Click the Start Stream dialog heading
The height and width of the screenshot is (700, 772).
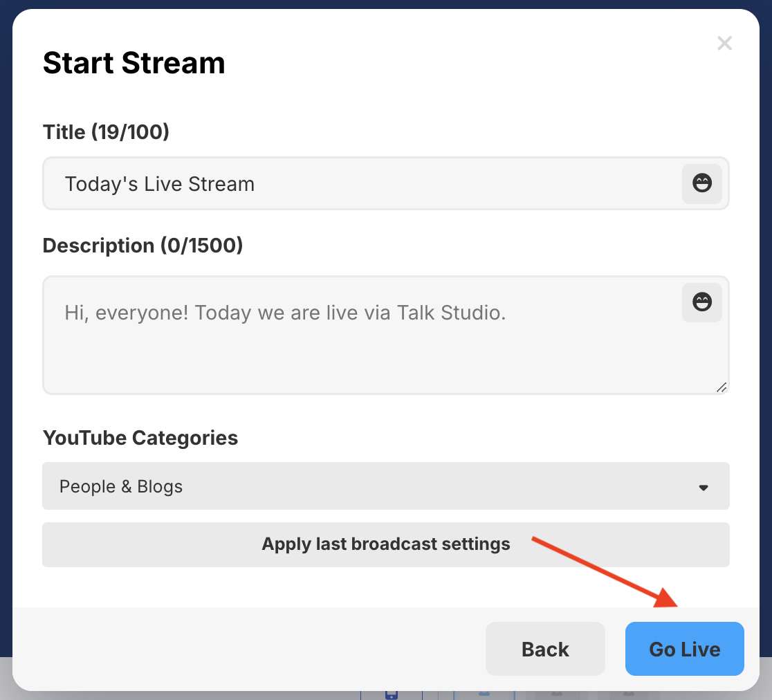click(x=134, y=63)
